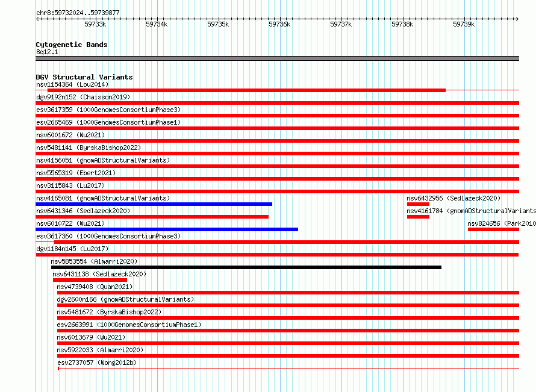Viewport: 536px width, 392px height.
Task: Open esv3617359 1000GenomesConsortiumPhase3 variant
Action: click(108, 110)
